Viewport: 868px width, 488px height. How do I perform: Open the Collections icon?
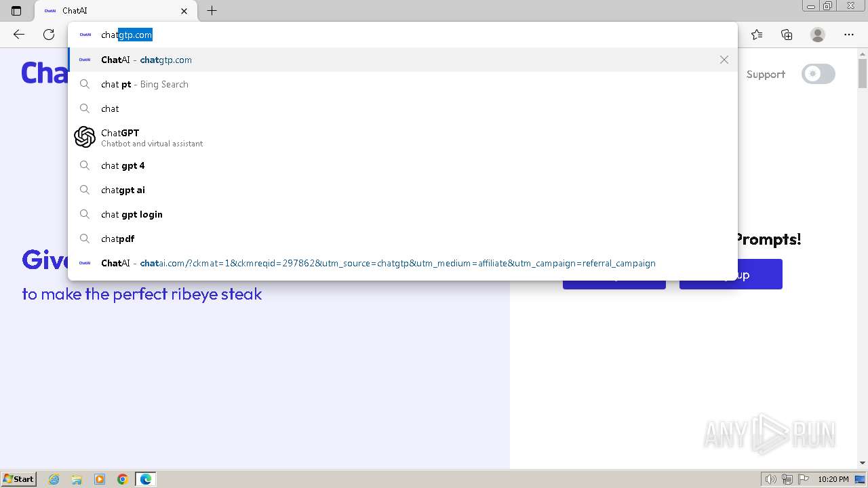click(787, 35)
